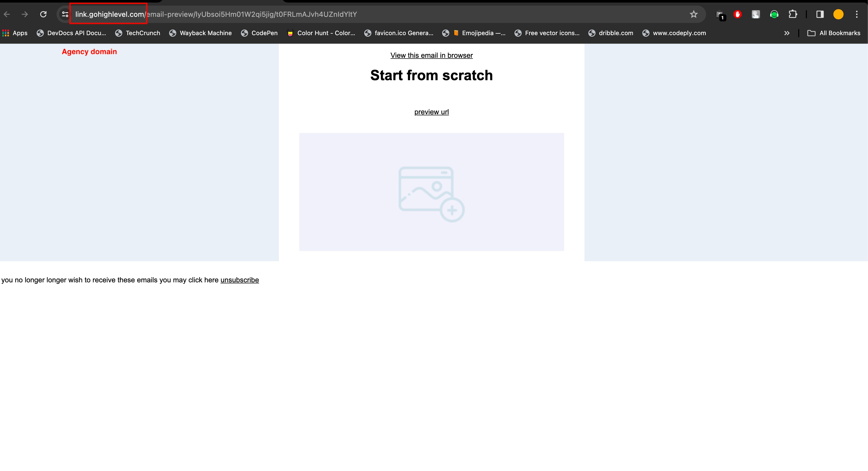The height and width of the screenshot is (471, 868).
Task: Reload the page with the refresh icon
Action: [x=43, y=14]
